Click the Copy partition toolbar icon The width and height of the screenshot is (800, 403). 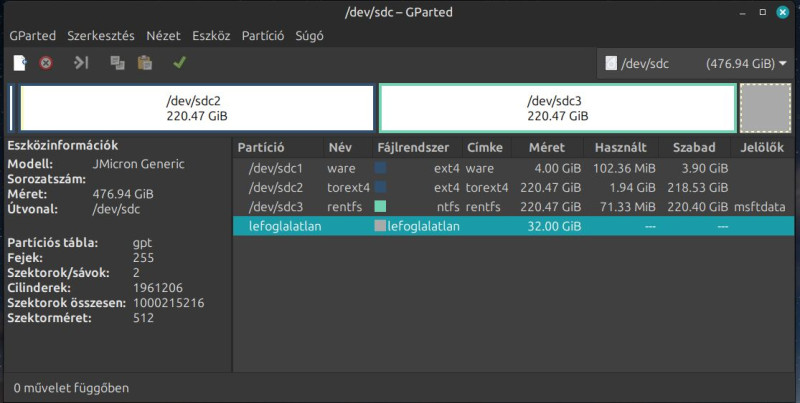[x=117, y=63]
